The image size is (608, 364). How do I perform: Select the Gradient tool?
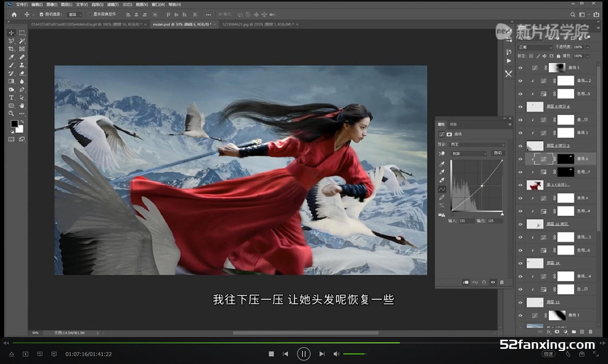[x=11, y=82]
